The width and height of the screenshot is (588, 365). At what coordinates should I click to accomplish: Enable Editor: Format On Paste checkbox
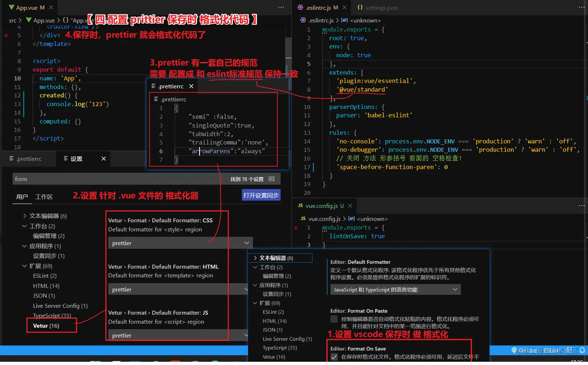pos(334,319)
